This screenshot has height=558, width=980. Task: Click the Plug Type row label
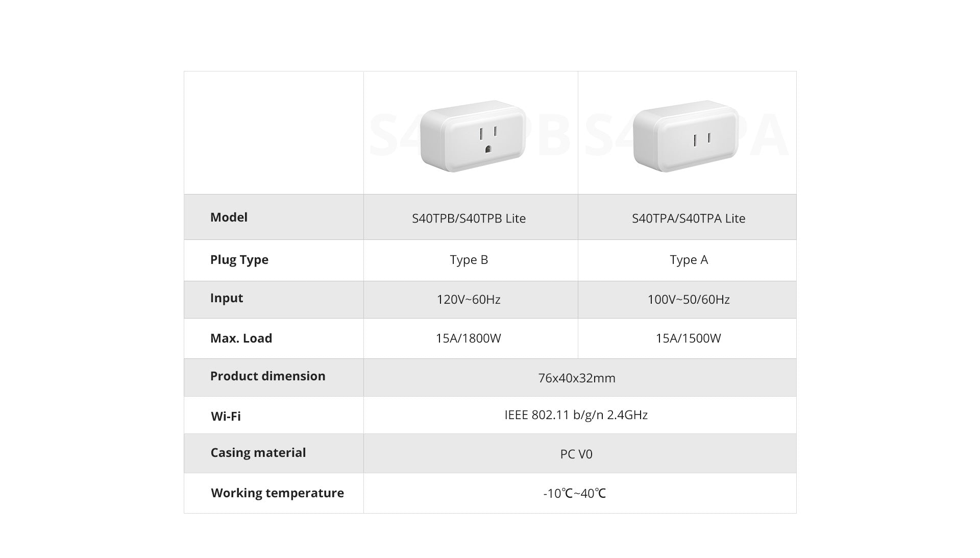239,259
